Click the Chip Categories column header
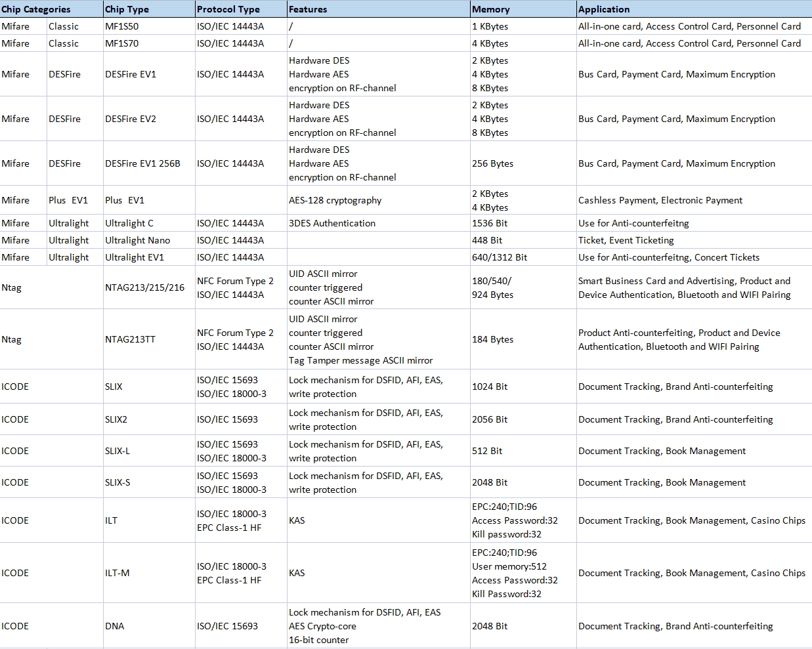This screenshot has height=649, width=812. pyautogui.click(x=36, y=9)
